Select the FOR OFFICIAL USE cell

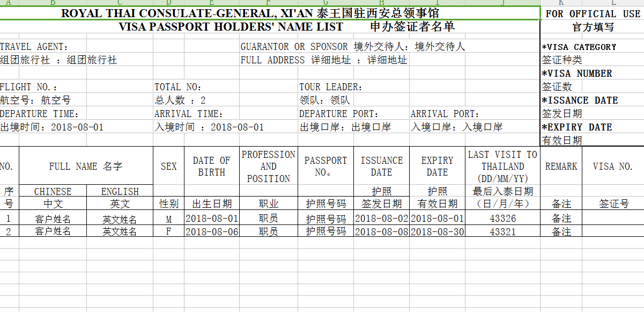point(593,14)
